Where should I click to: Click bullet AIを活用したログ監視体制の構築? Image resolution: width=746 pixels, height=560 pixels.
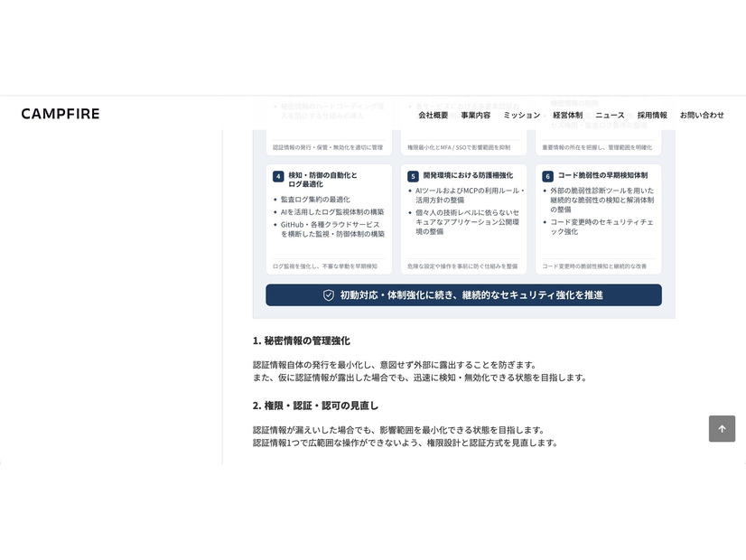pos(332,211)
